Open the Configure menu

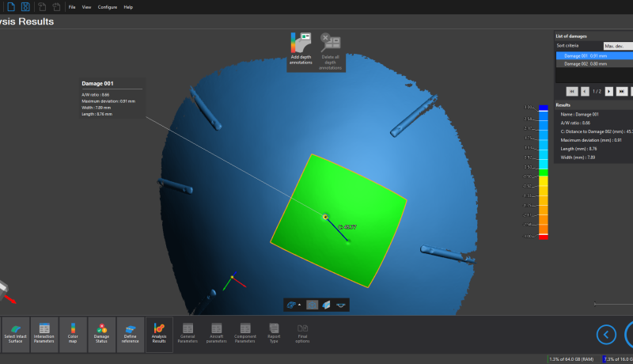108,6
